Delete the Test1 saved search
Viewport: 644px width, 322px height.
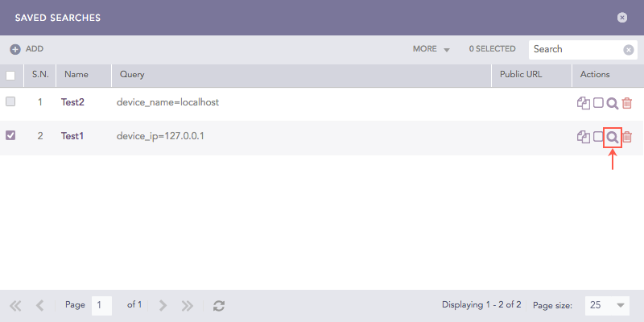[x=627, y=137]
